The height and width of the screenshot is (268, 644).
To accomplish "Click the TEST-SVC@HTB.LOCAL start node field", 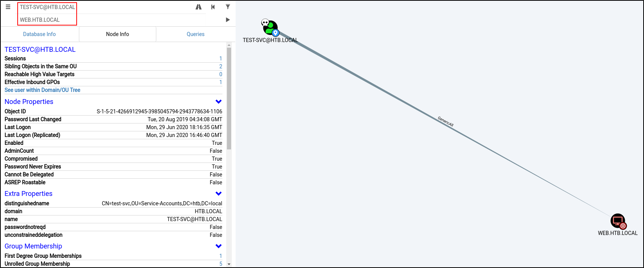I will pos(47,7).
